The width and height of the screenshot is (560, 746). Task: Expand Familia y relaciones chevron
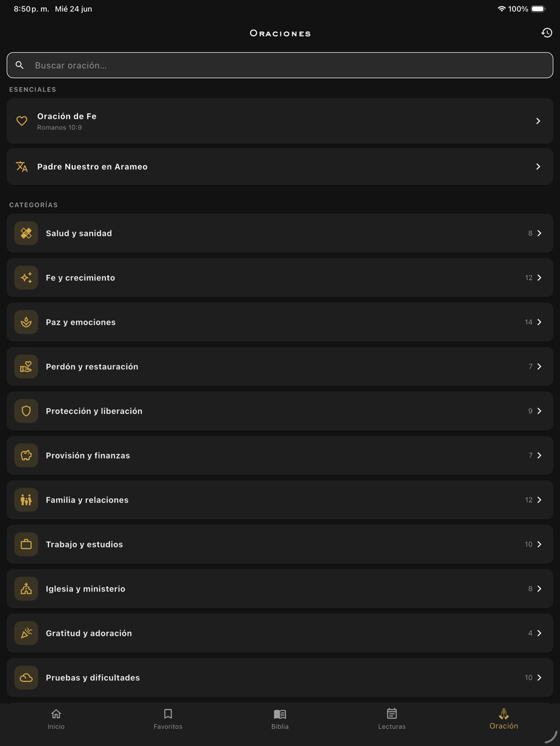pyautogui.click(x=539, y=500)
